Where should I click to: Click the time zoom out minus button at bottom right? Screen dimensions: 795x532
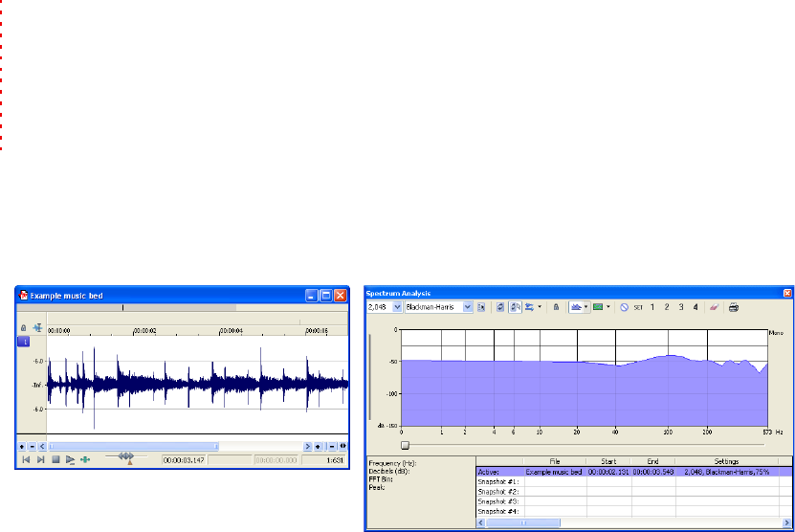pos(332,446)
